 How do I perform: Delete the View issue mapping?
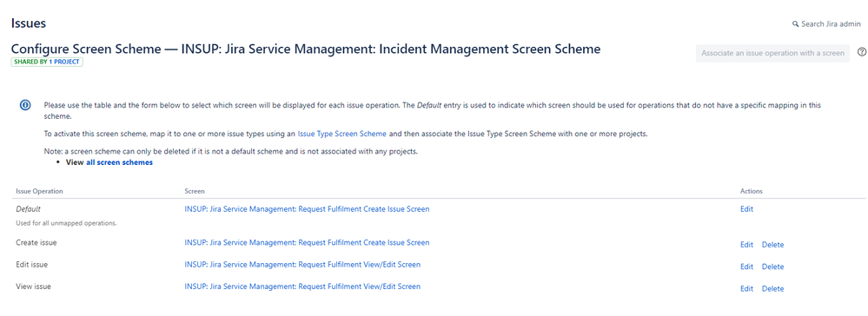pyautogui.click(x=772, y=289)
